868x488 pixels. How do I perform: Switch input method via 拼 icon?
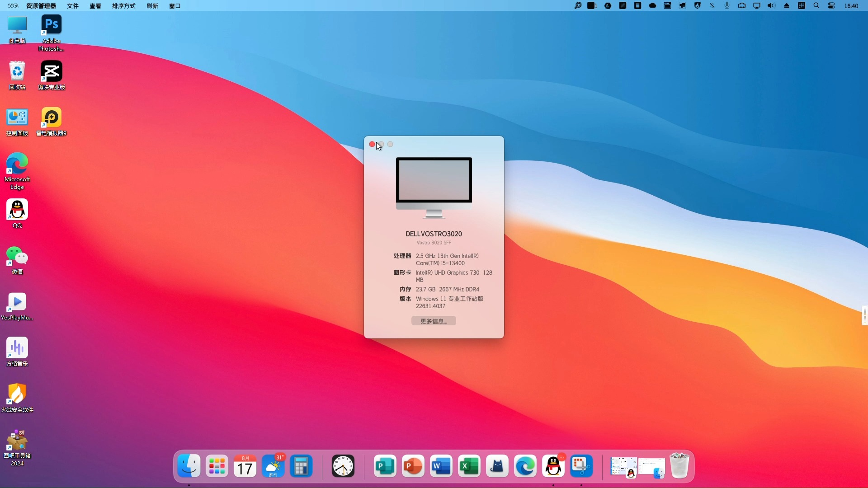point(802,6)
